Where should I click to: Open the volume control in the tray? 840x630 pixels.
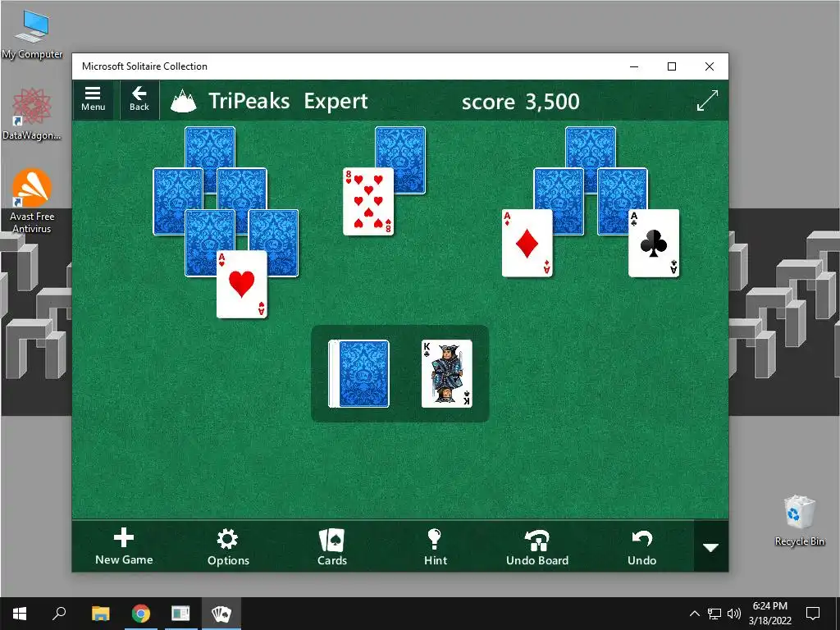tap(734, 614)
